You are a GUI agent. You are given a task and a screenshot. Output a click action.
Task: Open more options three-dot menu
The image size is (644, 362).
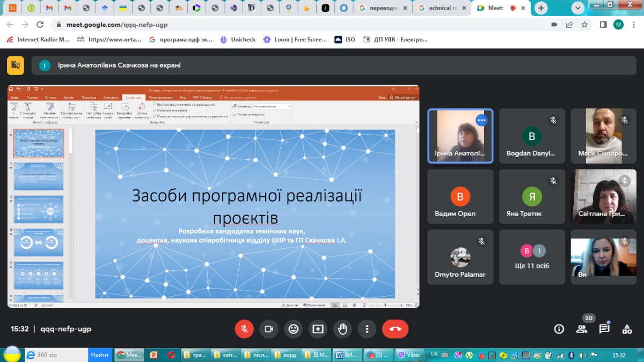(367, 329)
